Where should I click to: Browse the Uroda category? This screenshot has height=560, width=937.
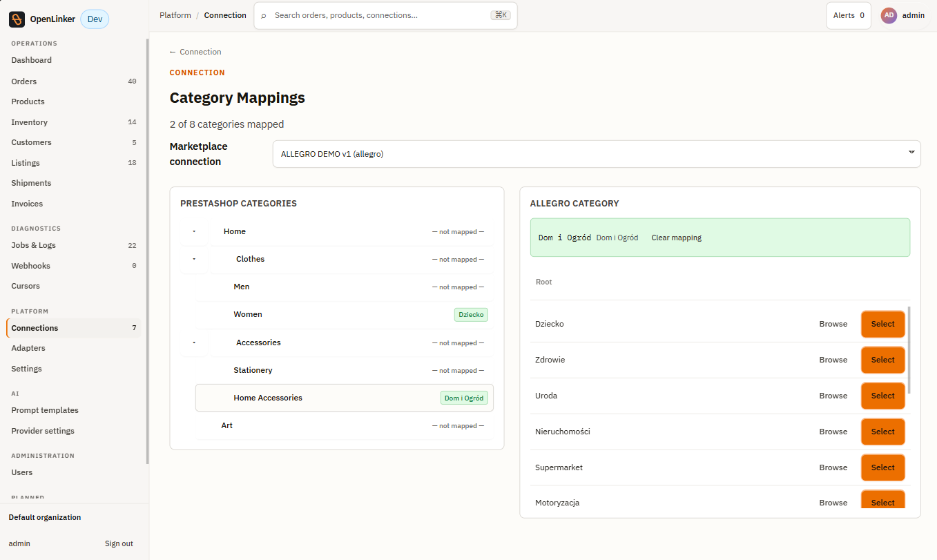[x=833, y=396]
